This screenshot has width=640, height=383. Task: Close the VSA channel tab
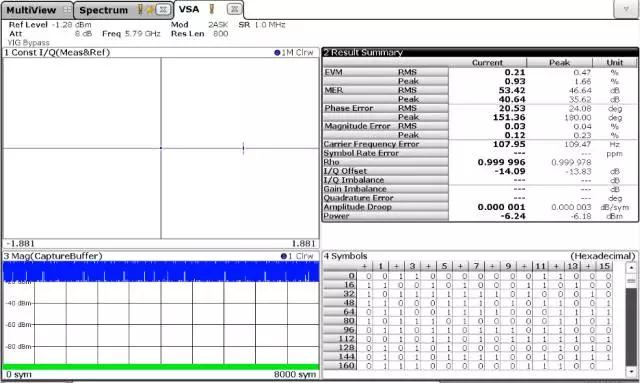234,9
